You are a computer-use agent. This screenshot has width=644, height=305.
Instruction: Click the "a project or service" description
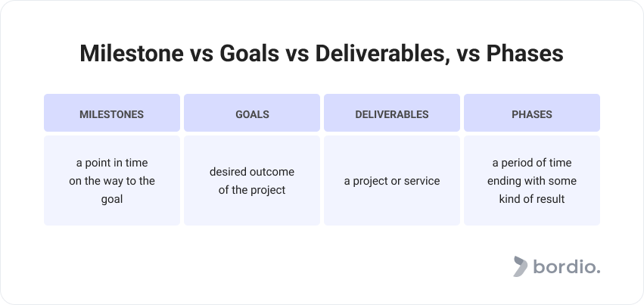tap(392, 181)
